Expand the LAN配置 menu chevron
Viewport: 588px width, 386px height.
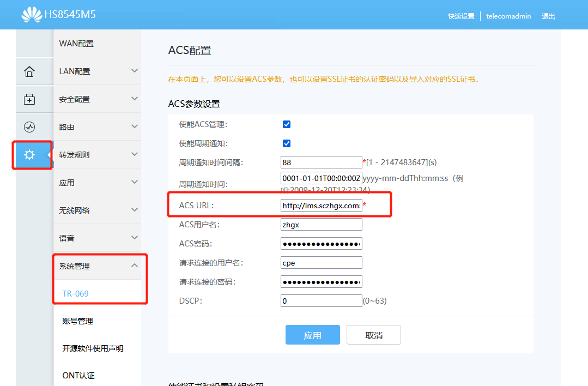[x=135, y=71]
